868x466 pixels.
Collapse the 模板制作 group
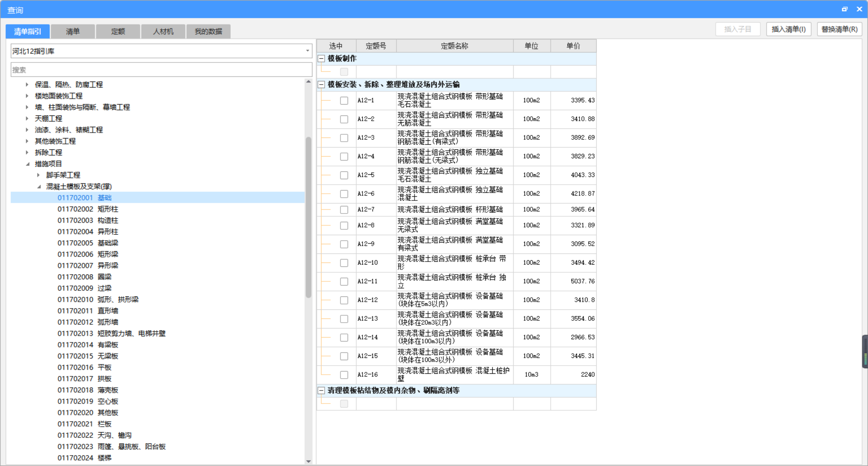click(x=321, y=59)
